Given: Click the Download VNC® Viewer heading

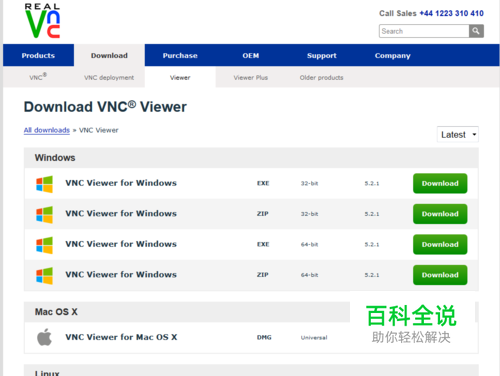Looking at the screenshot, I should [x=105, y=107].
